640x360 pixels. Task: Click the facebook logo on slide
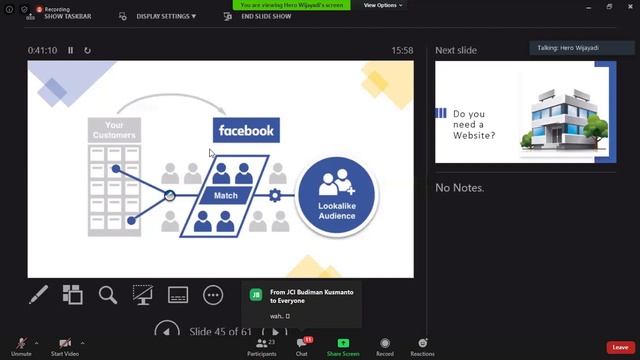[x=246, y=130]
